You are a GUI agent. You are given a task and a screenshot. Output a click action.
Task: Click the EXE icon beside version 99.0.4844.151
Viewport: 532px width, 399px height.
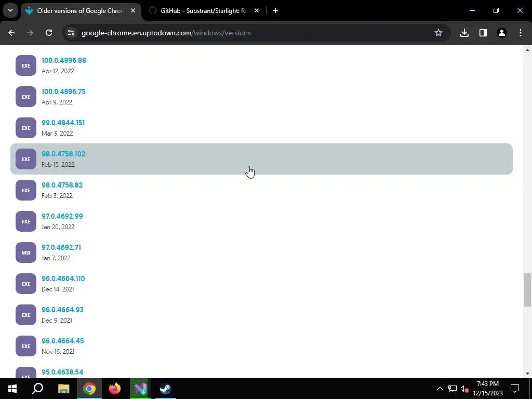pos(26,128)
